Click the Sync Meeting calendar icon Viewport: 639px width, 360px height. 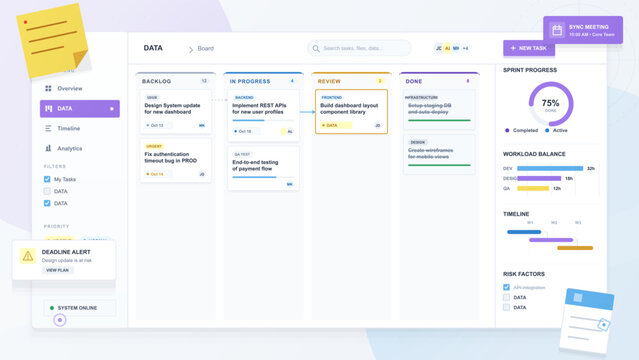(x=557, y=30)
